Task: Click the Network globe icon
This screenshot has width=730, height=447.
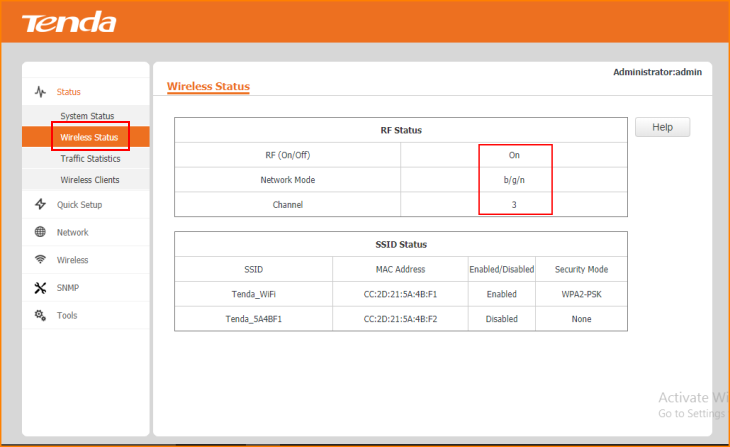Action: 40,232
